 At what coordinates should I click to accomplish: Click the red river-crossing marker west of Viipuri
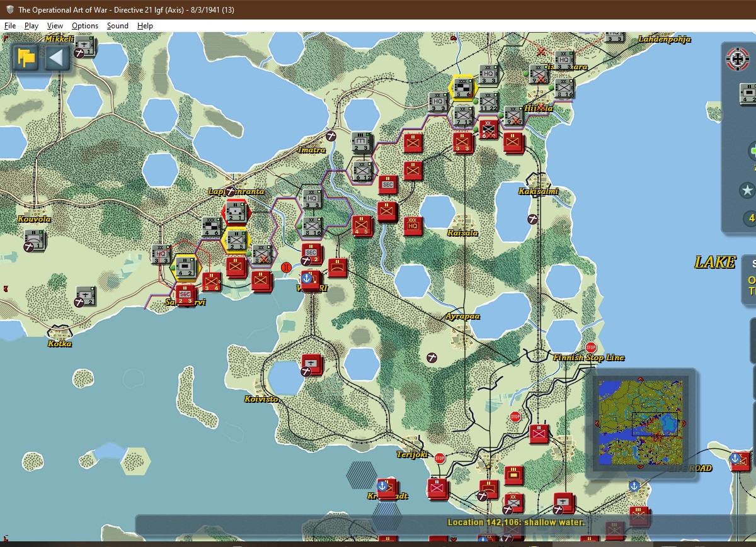(x=285, y=267)
